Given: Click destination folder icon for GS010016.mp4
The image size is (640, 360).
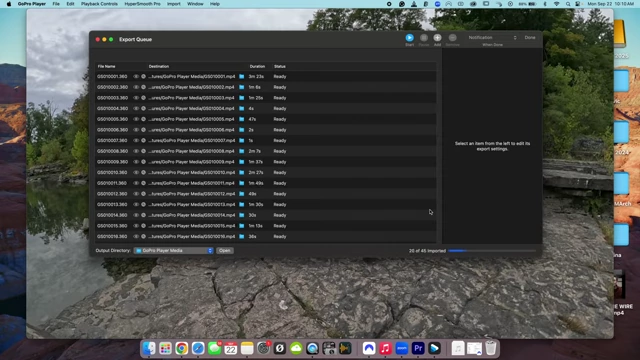Looking at the screenshot, I should point(242,236).
